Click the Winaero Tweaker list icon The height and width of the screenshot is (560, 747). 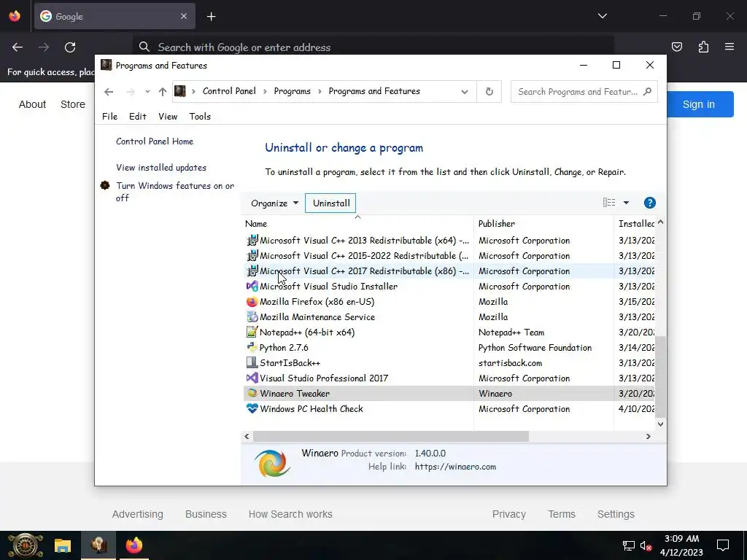coord(252,393)
